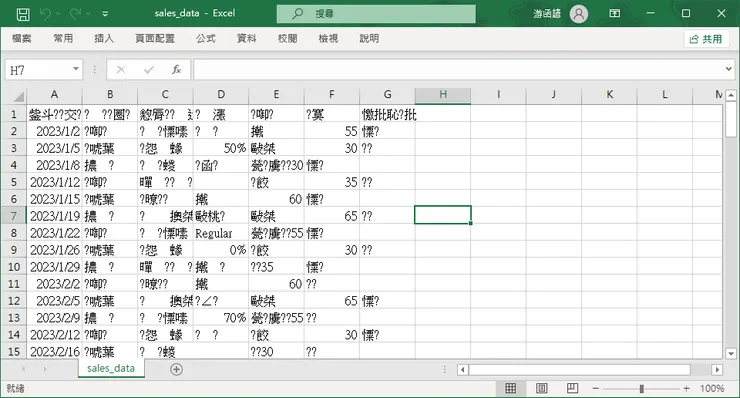
Task: Select column A header
Action: tap(54, 94)
